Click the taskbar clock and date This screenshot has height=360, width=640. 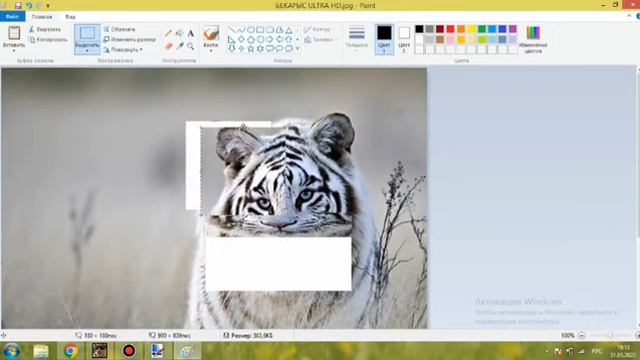(623, 351)
